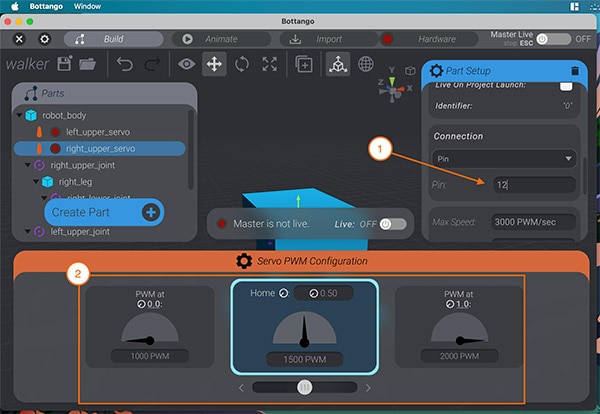Tick the Live On Project Launch checkbox

[x=566, y=88]
